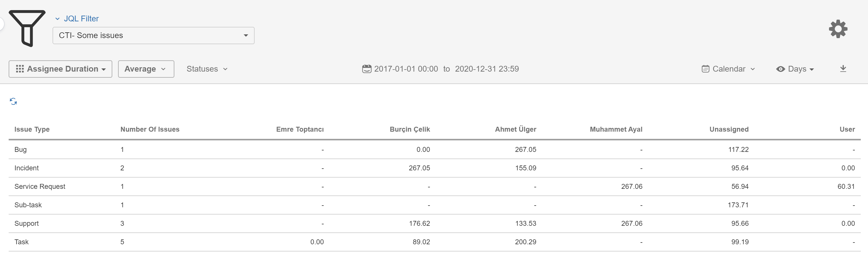The image size is (868, 261).
Task: Expand the Statuses menu
Action: (207, 69)
